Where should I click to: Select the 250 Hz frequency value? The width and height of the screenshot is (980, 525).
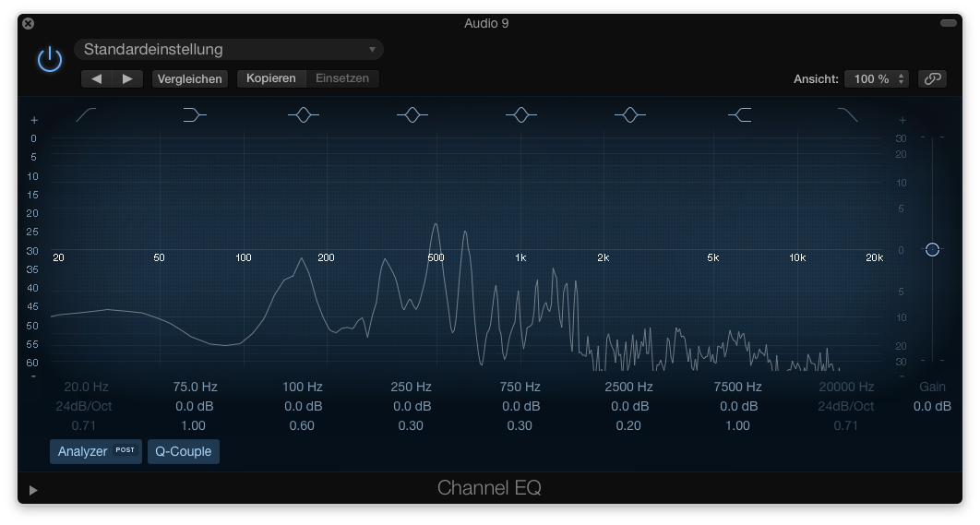(x=412, y=387)
